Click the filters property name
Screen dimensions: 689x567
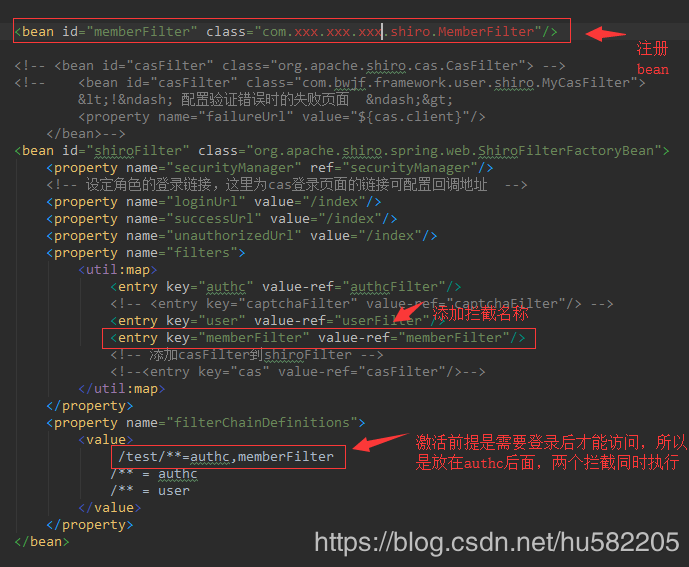(x=202, y=253)
